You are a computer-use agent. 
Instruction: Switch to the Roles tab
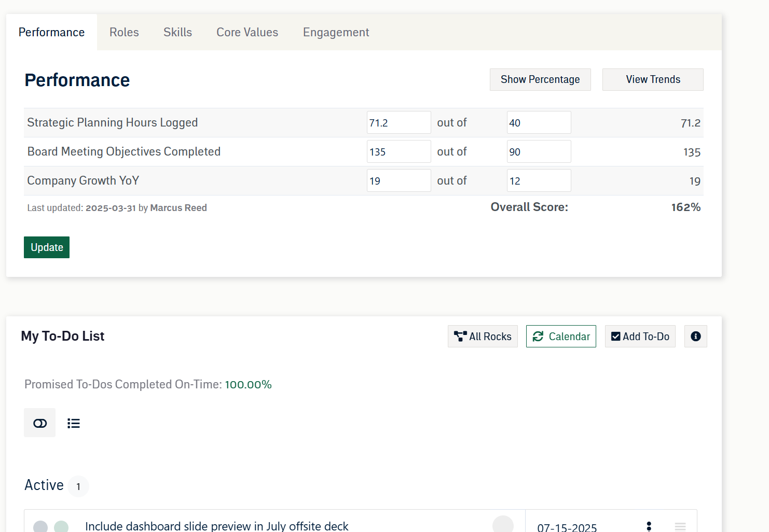point(124,32)
